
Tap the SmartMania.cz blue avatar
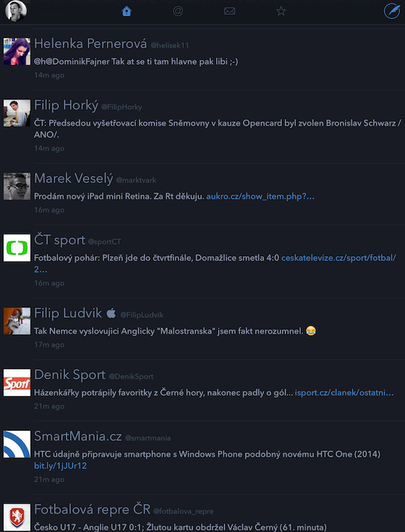click(17, 444)
